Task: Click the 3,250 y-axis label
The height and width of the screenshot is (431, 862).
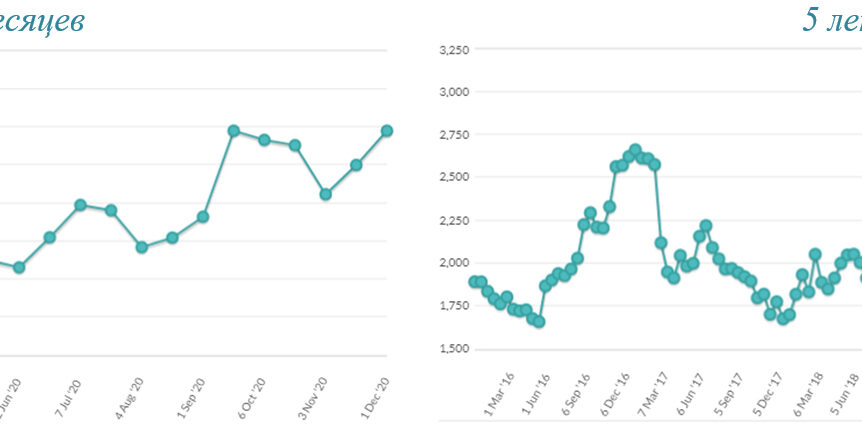Action: (x=454, y=48)
